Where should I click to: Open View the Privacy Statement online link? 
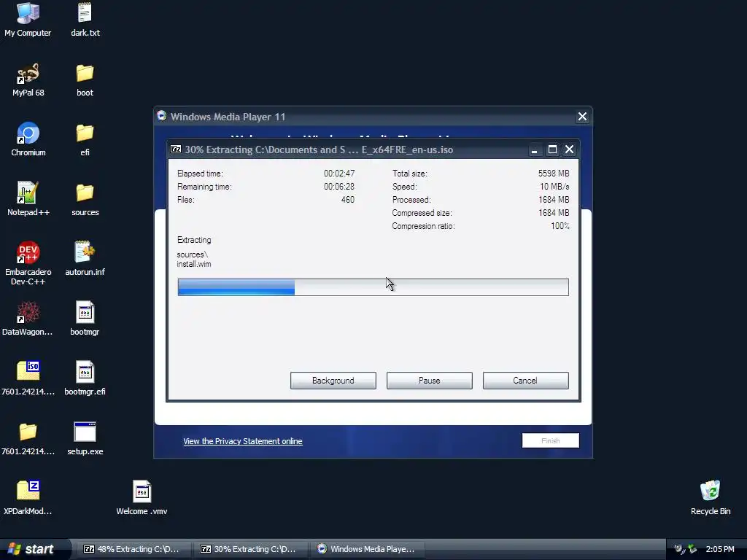tap(242, 441)
